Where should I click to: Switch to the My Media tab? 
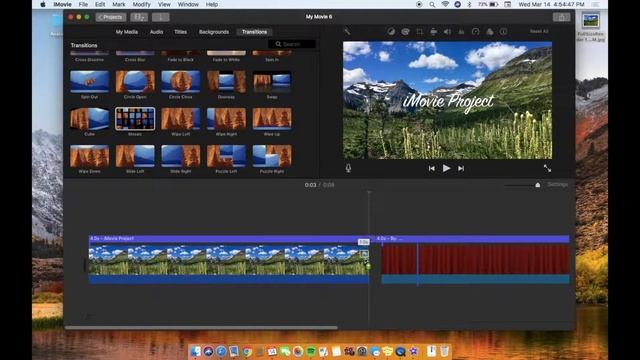click(127, 32)
